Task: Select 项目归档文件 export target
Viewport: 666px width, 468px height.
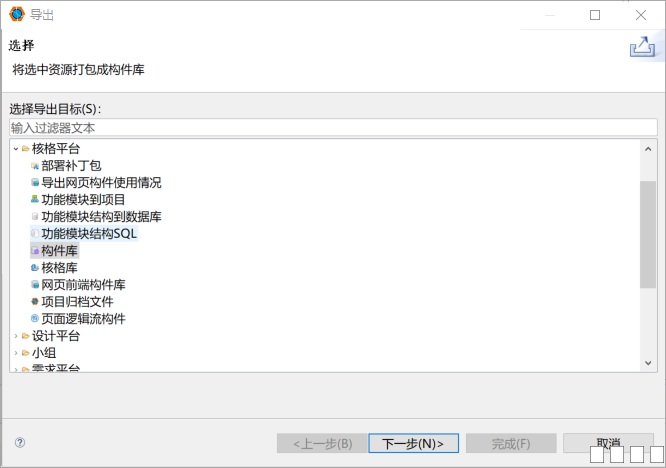Action: 77,302
